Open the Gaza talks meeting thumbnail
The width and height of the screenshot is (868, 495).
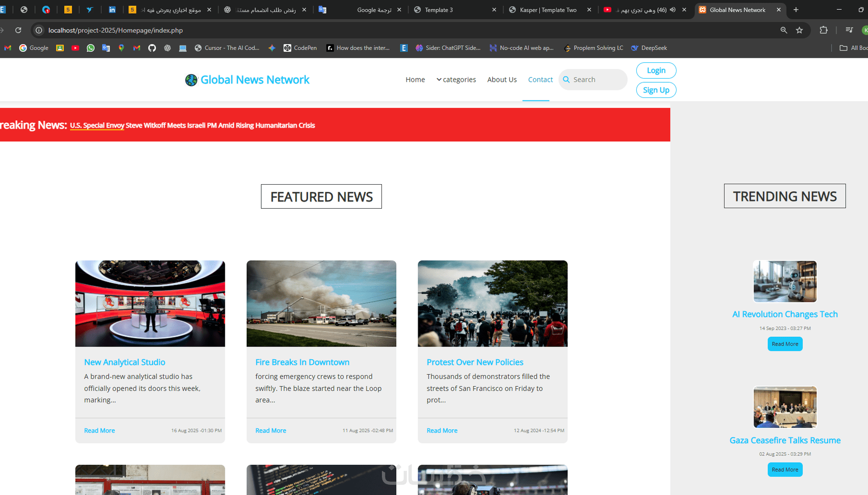785,407
